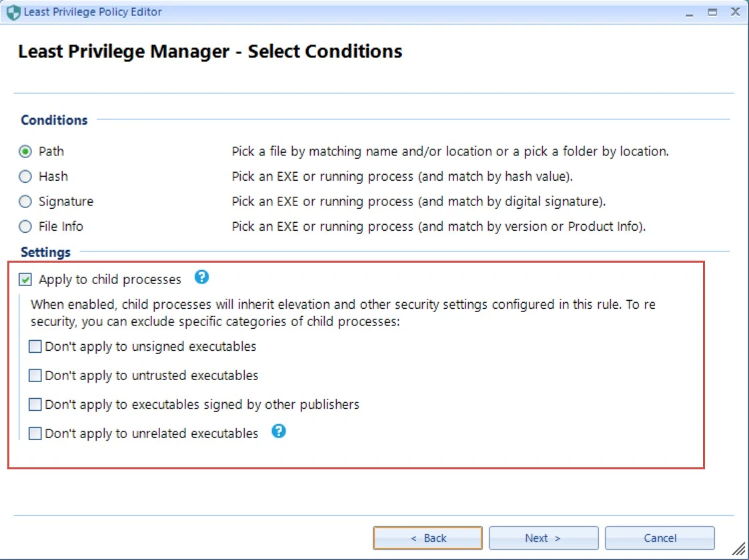Cancel the policy wizard
Image resolution: width=749 pixels, height=560 pixels.
[660, 538]
